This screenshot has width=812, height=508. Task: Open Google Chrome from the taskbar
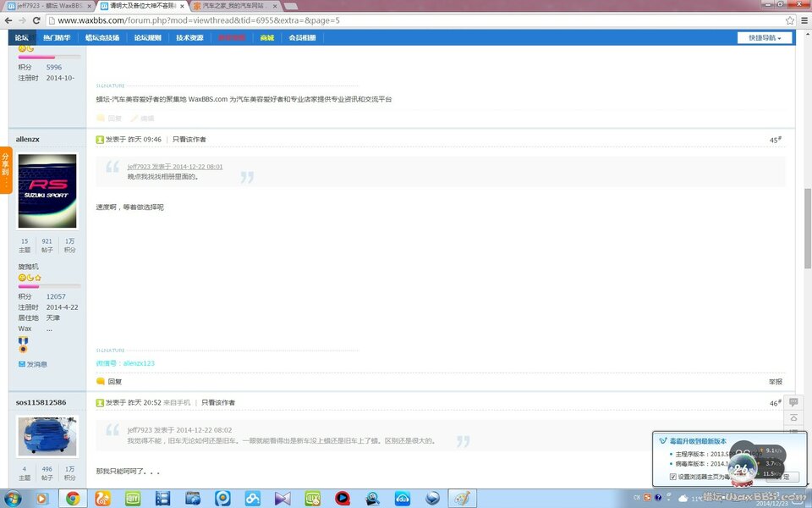(x=72, y=499)
